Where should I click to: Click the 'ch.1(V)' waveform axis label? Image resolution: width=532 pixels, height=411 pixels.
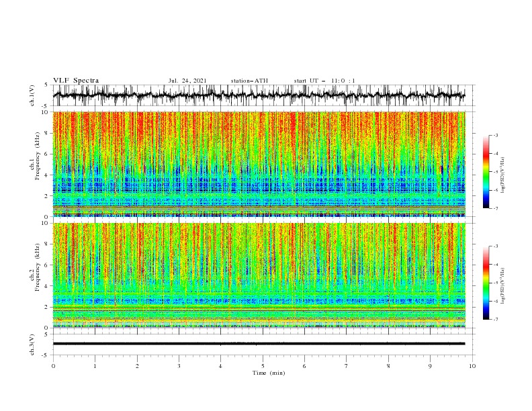32,95
